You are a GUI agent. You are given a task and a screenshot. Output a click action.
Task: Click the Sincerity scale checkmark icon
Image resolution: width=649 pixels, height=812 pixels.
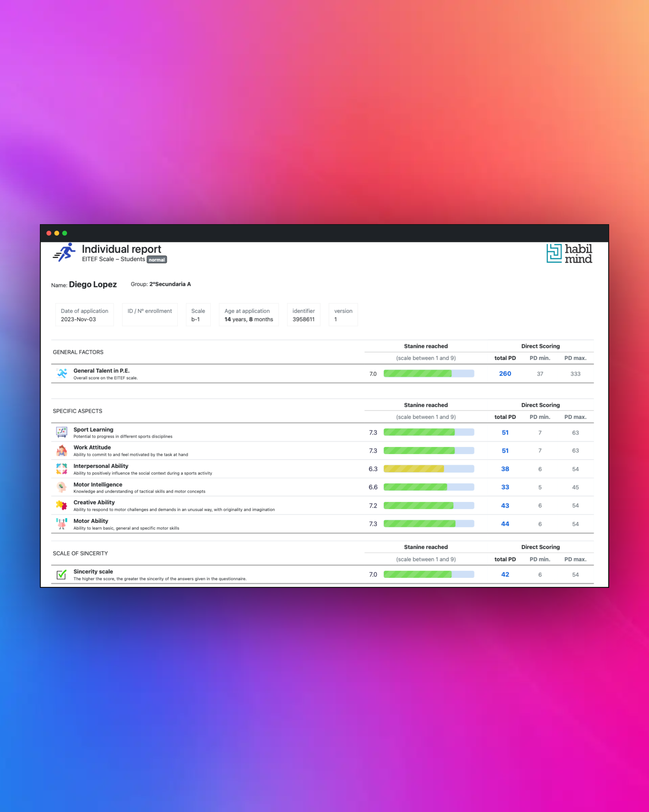62,574
